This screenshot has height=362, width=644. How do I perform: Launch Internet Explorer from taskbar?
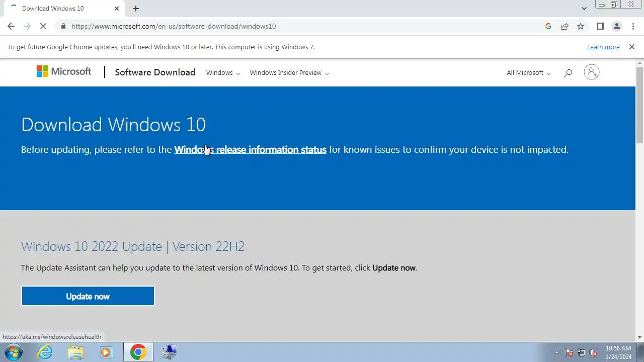pyautogui.click(x=45, y=352)
